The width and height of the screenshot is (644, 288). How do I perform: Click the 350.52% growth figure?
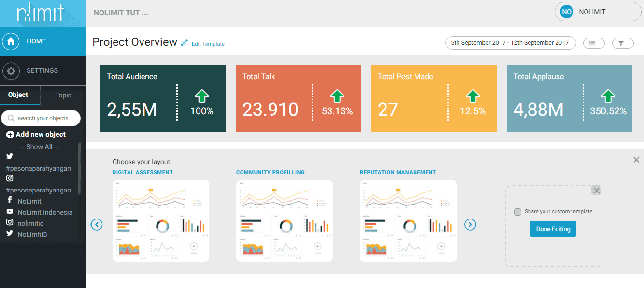608,111
